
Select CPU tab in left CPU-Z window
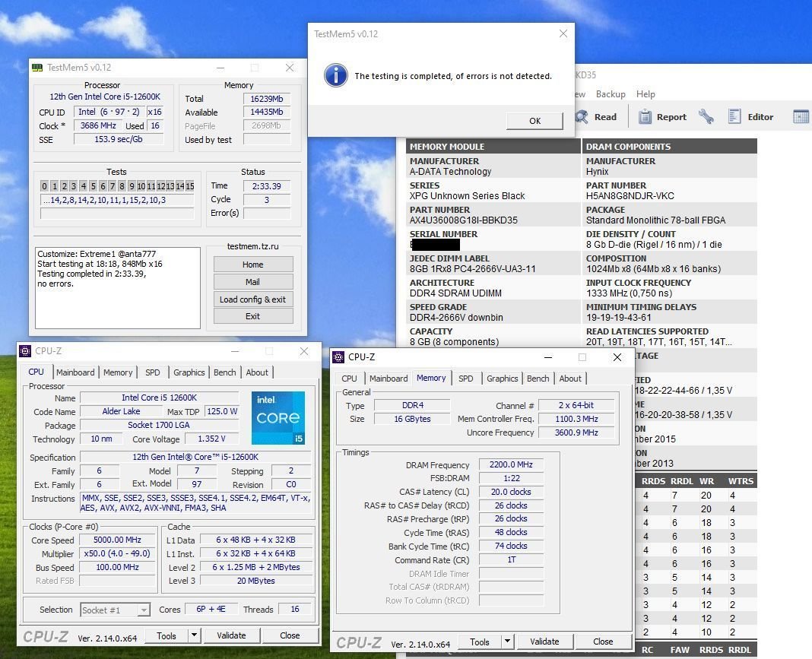36,372
